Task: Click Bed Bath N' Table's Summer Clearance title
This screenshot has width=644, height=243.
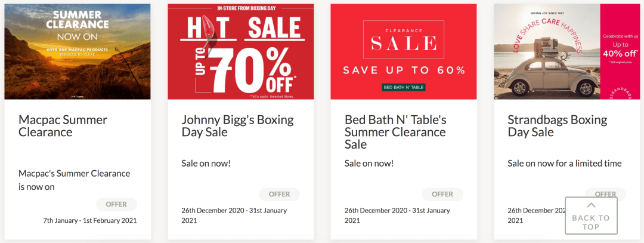Action: (395, 132)
